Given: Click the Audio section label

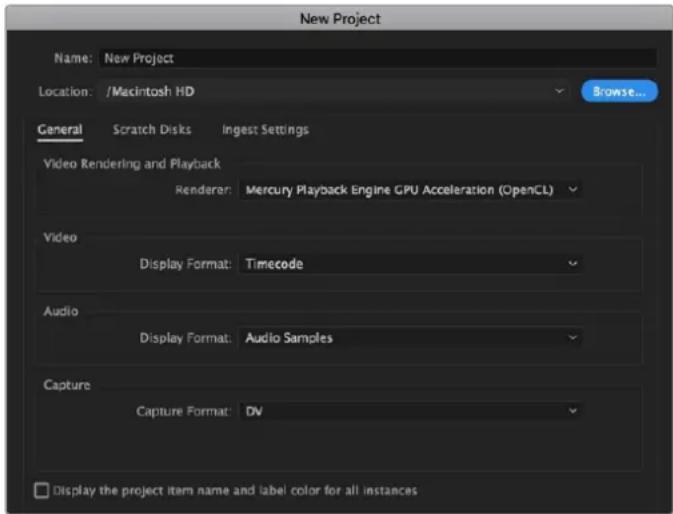Looking at the screenshot, I should 61,311.
